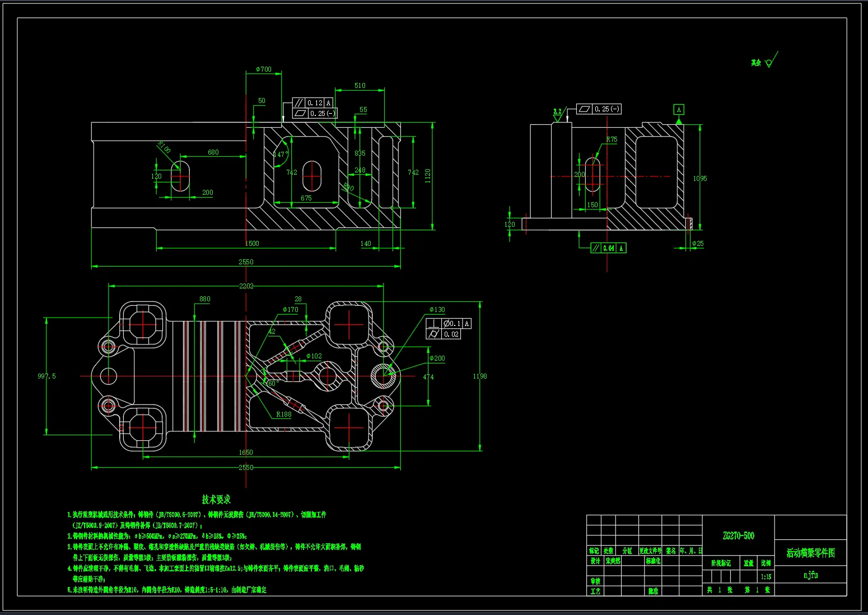Select the R75 radius label
This screenshot has height=615, width=868.
pos(612,140)
